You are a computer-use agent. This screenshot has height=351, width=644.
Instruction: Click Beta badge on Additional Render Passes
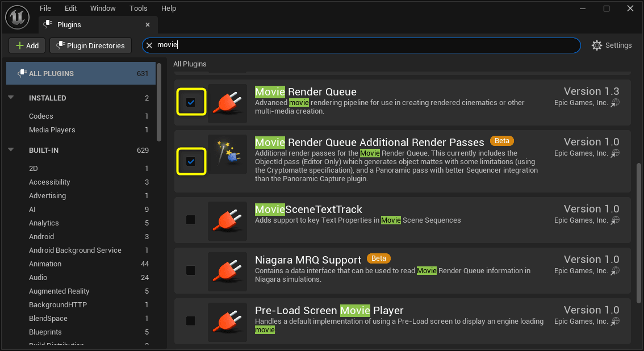pos(501,141)
